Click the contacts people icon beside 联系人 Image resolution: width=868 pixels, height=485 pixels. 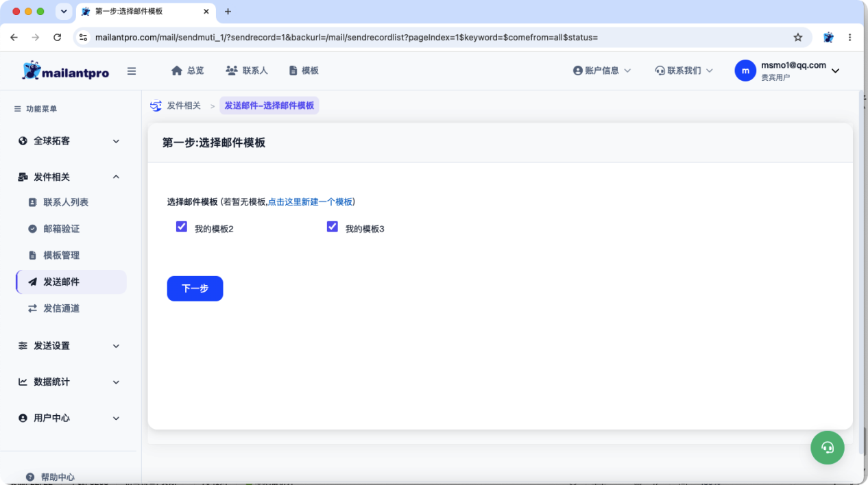coord(232,71)
